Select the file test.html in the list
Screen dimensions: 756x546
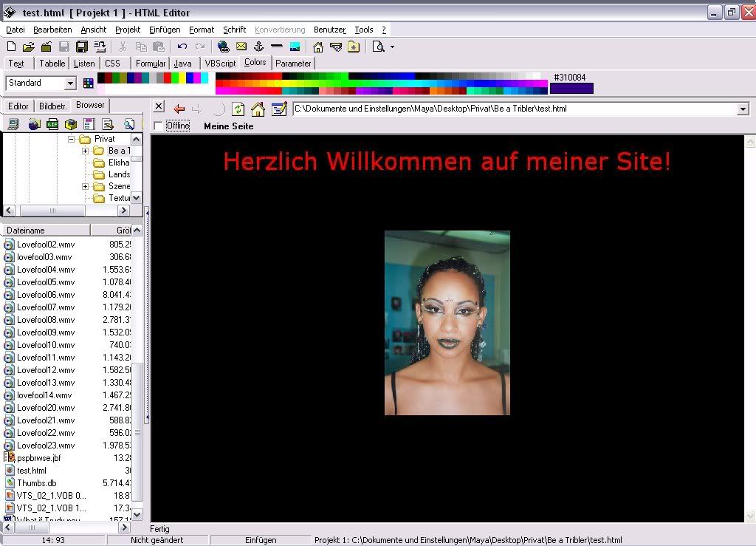click(32, 471)
